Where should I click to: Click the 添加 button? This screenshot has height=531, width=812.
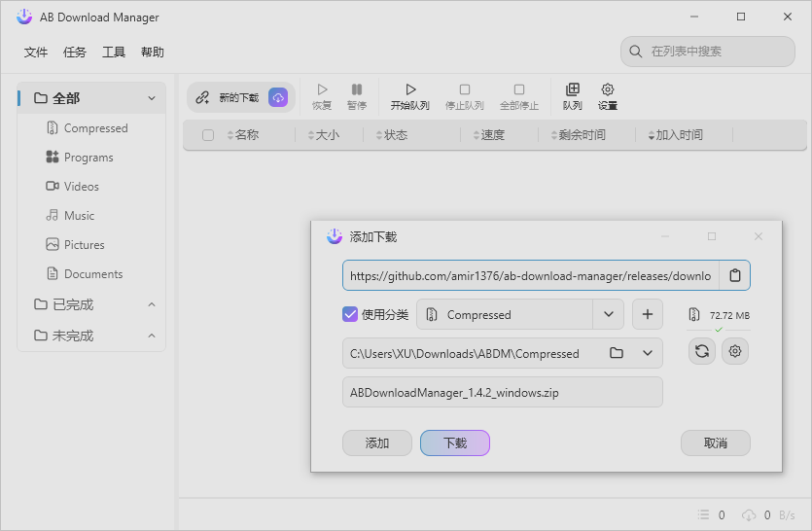377,442
